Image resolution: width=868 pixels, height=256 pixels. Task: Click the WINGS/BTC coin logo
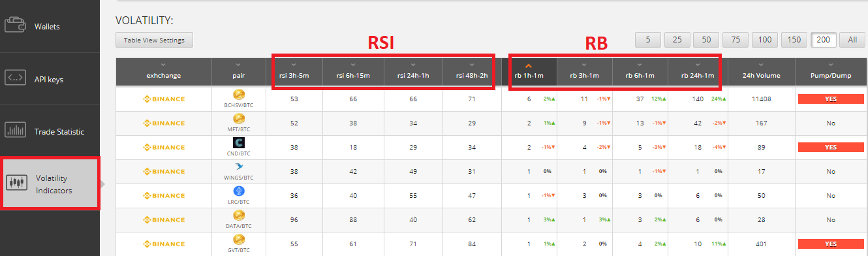(x=239, y=167)
